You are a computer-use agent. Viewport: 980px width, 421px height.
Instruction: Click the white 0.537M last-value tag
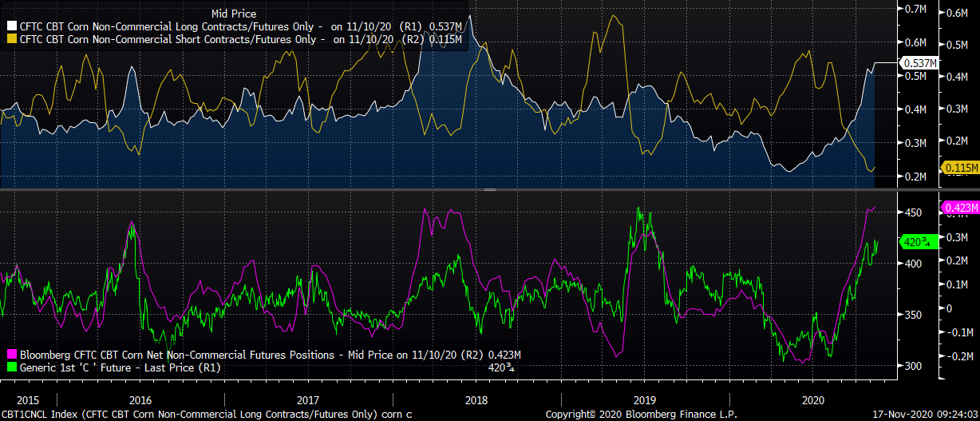tap(919, 62)
